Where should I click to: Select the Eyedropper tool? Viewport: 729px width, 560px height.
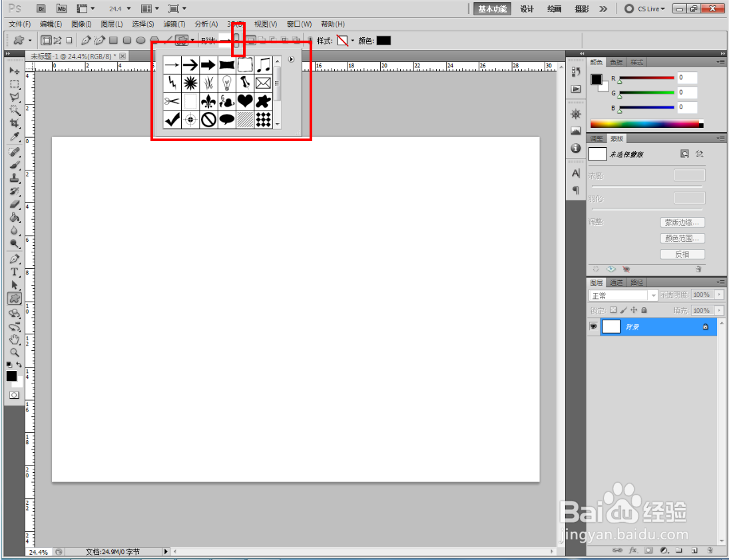15,137
